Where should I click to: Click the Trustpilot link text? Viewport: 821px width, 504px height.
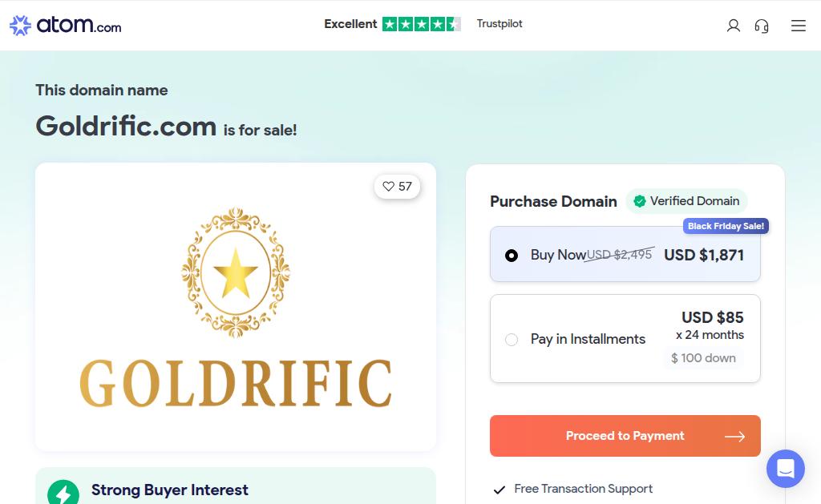click(499, 24)
